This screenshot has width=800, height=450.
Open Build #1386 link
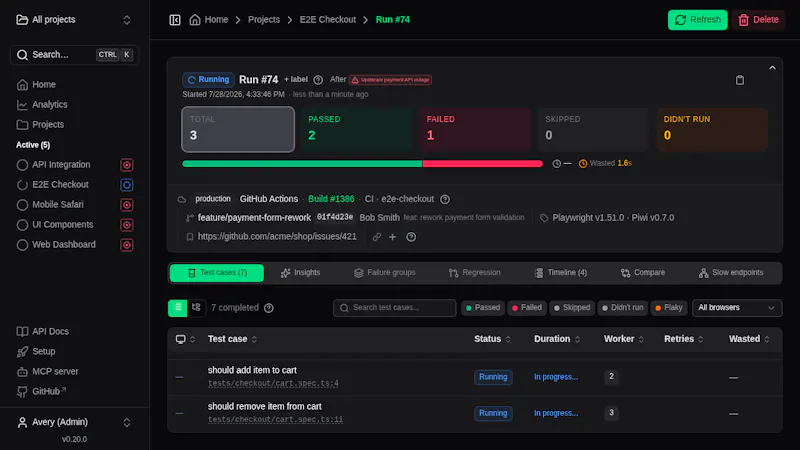[331, 199]
